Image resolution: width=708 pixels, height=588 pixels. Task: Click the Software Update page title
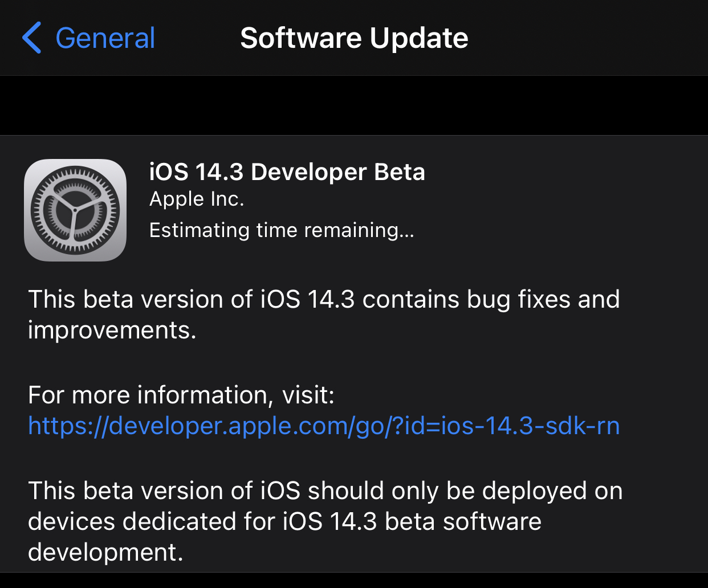354,38
